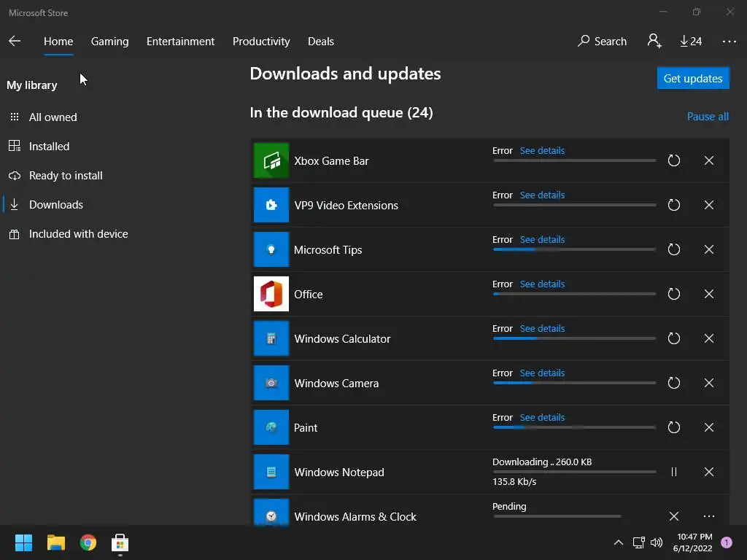Screen dimensions: 747x560
Task: Click the Windows Camera app name
Action: click(336, 384)
